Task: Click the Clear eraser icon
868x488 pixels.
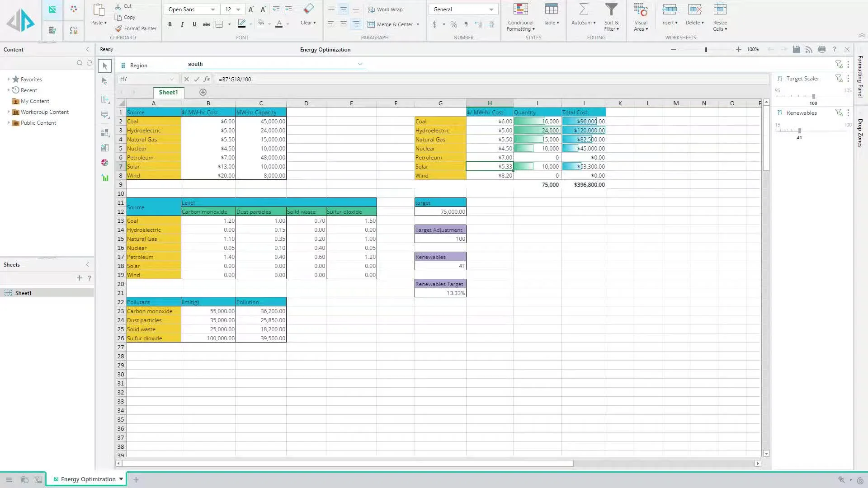Action: 308,9
